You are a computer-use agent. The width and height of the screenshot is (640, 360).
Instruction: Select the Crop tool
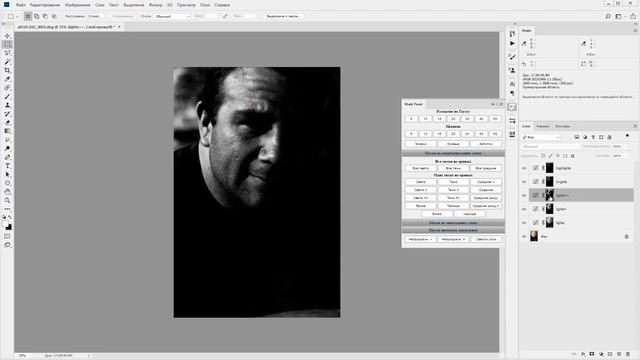pyautogui.click(x=7, y=70)
